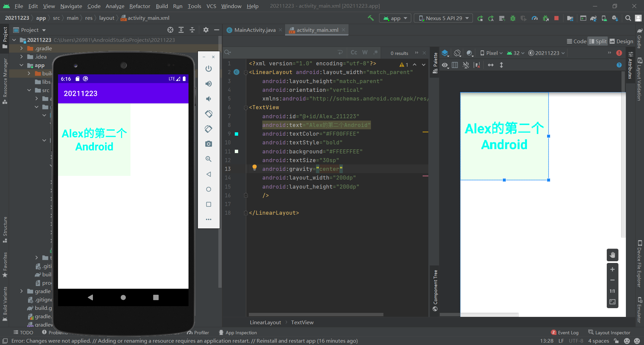Select the pan hand tool in design view

click(x=612, y=255)
